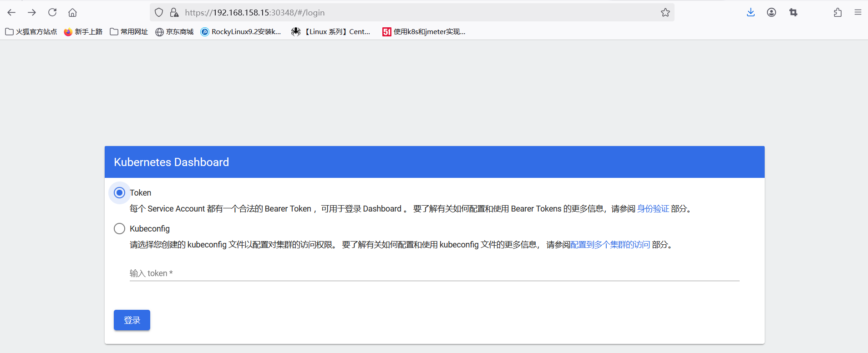The width and height of the screenshot is (868, 353).
Task: Open the 身份验证 documentation link
Action: click(653, 209)
